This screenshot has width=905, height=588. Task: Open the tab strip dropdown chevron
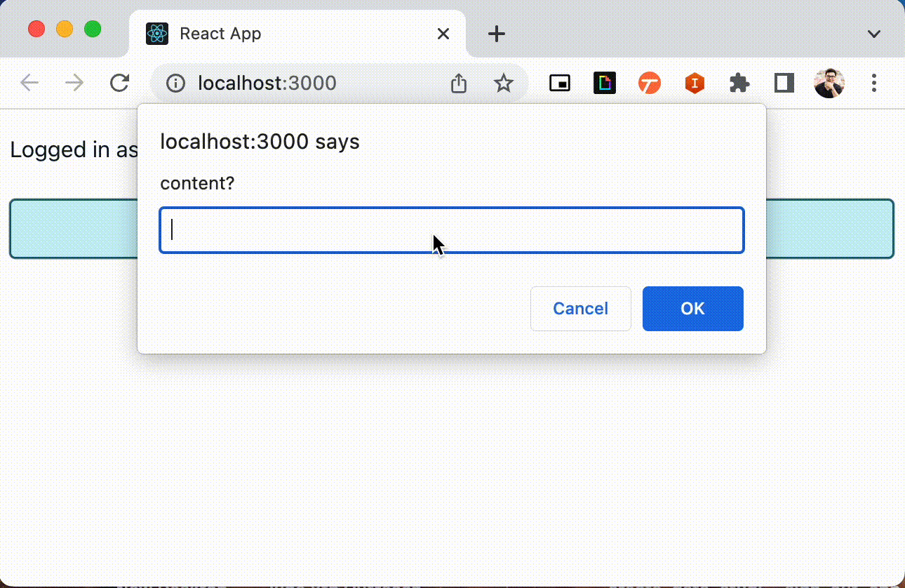tap(874, 33)
